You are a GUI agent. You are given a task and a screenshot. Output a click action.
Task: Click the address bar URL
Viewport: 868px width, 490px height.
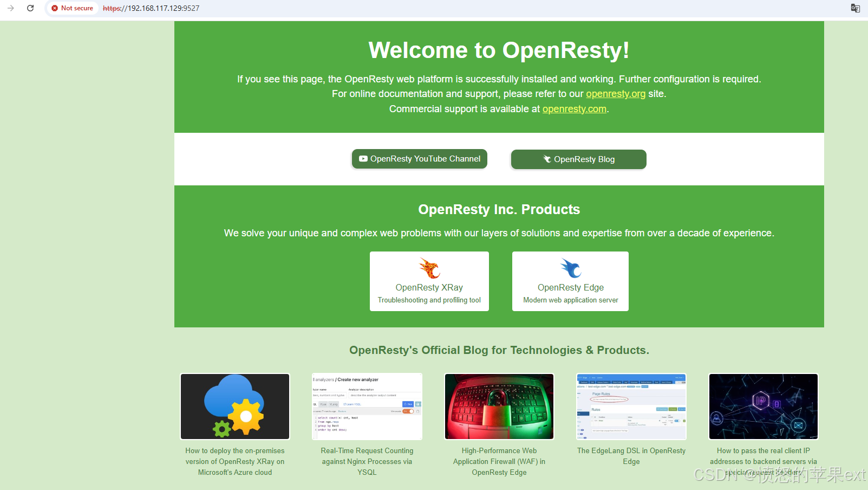coord(151,8)
